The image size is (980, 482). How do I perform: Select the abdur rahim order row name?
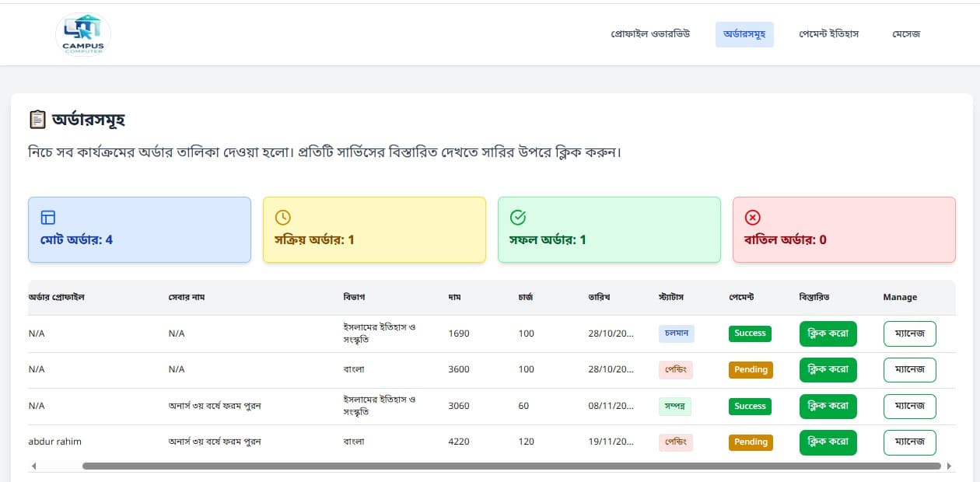(x=54, y=442)
